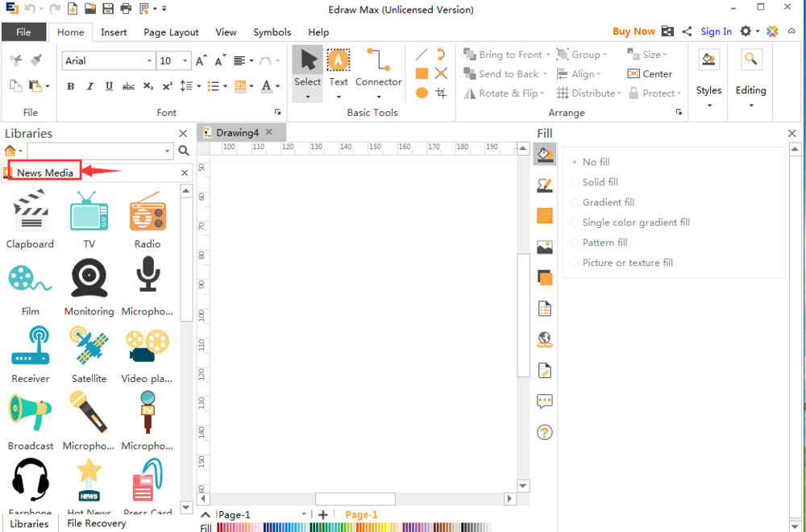The height and width of the screenshot is (532, 806).
Task: Pick a red swatch in the bottom color bar
Action: point(224,527)
